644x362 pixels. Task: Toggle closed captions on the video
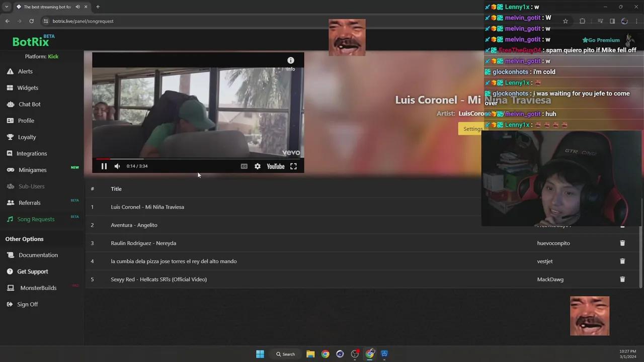click(244, 166)
